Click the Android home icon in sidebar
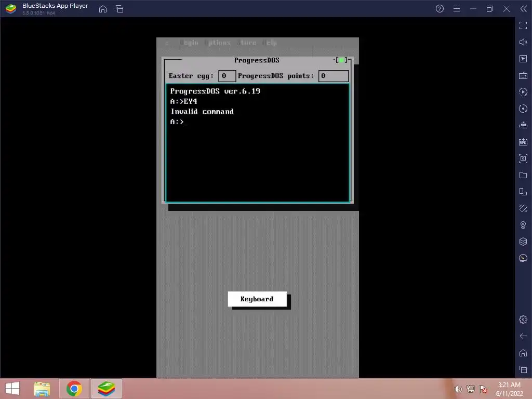 coord(523,353)
